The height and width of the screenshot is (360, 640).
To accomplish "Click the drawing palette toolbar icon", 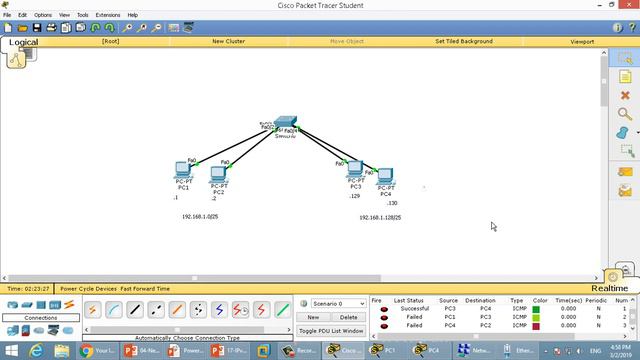I will pos(173,28).
